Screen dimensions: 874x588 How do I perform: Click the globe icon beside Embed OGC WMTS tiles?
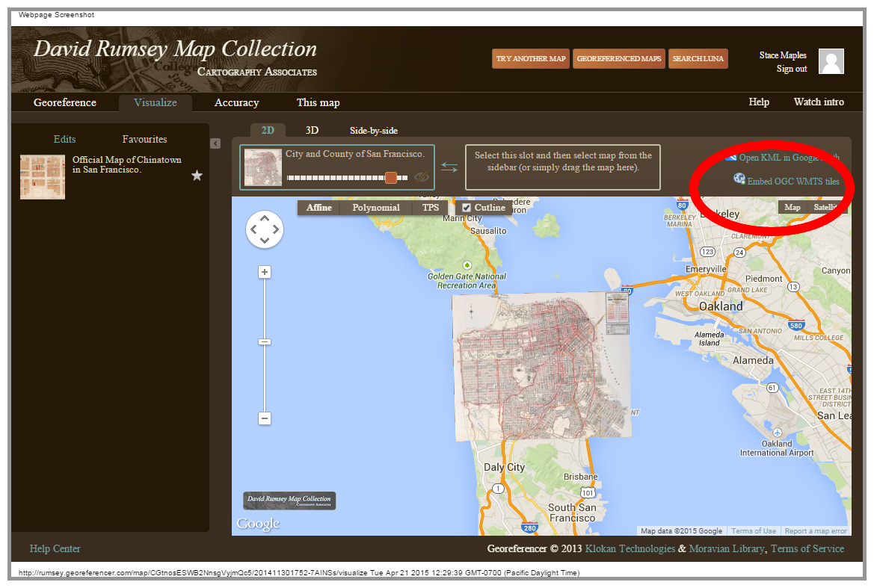point(739,179)
